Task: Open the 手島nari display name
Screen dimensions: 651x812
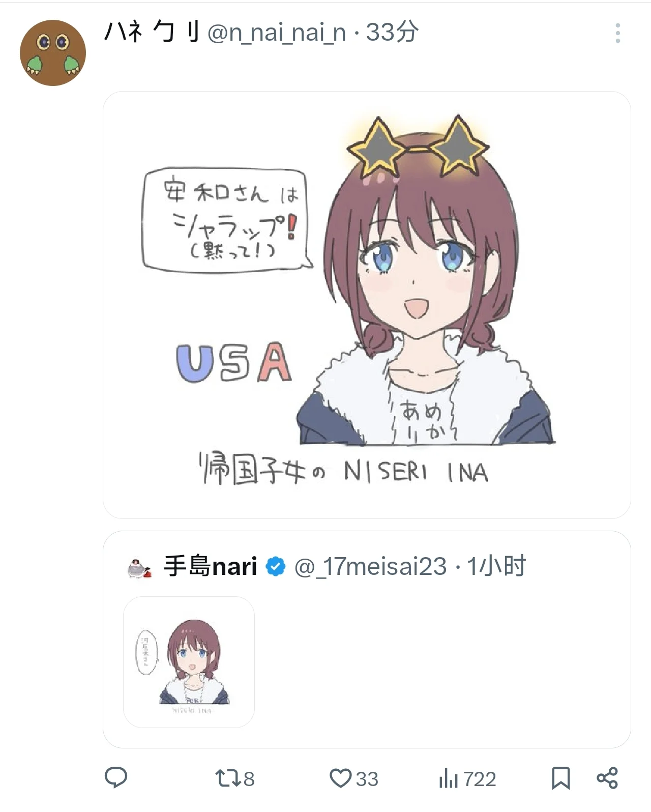Action: coord(210,566)
